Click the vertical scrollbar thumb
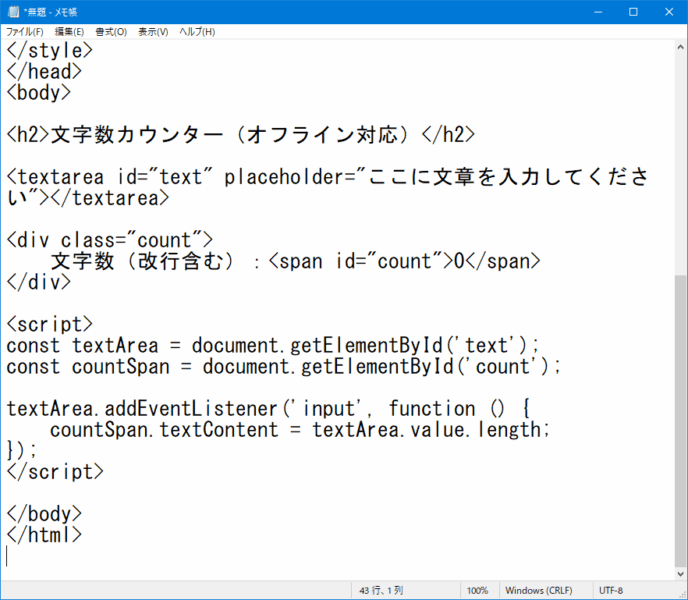Viewport: 688px width, 600px height. coord(679,420)
